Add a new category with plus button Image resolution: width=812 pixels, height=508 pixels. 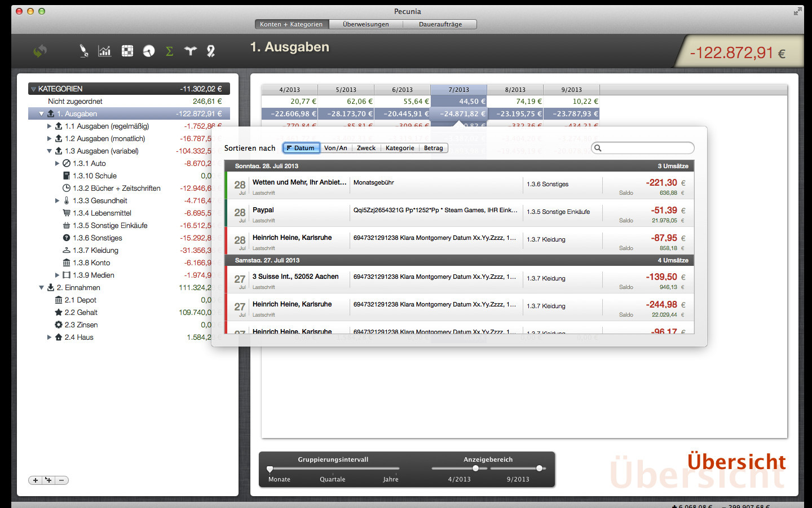[x=35, y=480]
